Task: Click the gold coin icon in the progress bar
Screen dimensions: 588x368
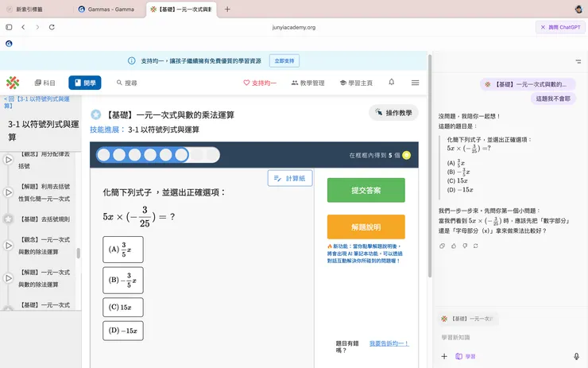Action: [x=406, y=155]
